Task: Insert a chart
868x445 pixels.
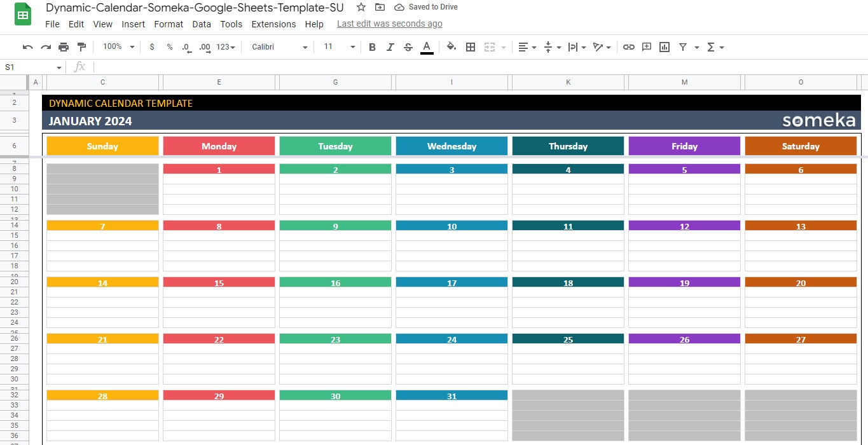Action: (x=665, y=47)
